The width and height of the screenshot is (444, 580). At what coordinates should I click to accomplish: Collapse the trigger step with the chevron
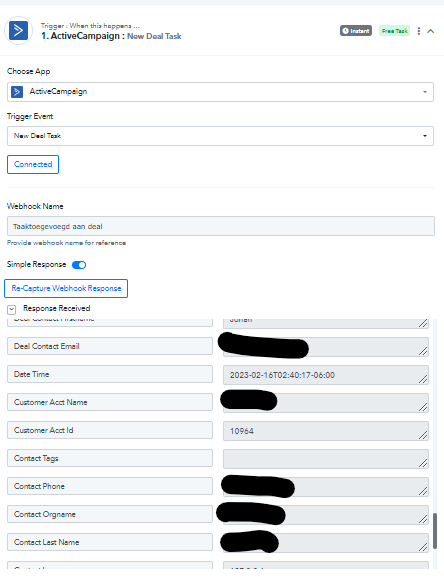[430, 31]
